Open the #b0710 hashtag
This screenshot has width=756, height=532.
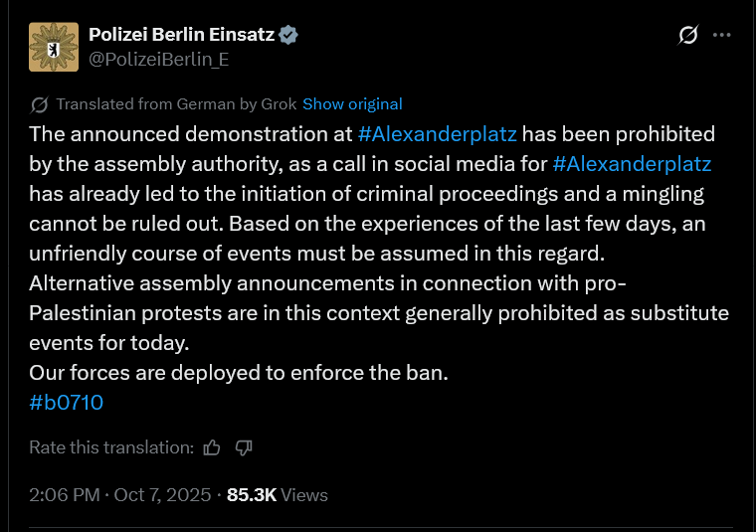pos(67,403)
